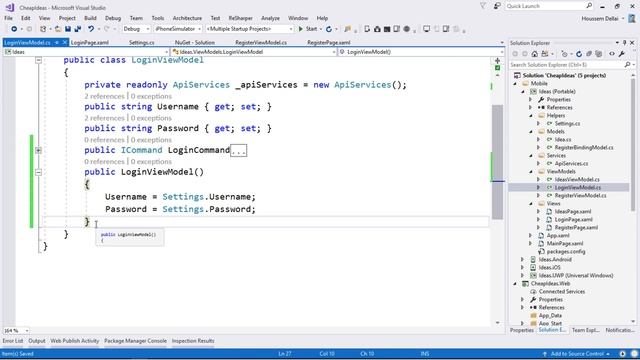The height and width of the screenshot is (360, 640).
Task: Click the Find in Files toolbar icon
Action: click(x=347, y=29)
